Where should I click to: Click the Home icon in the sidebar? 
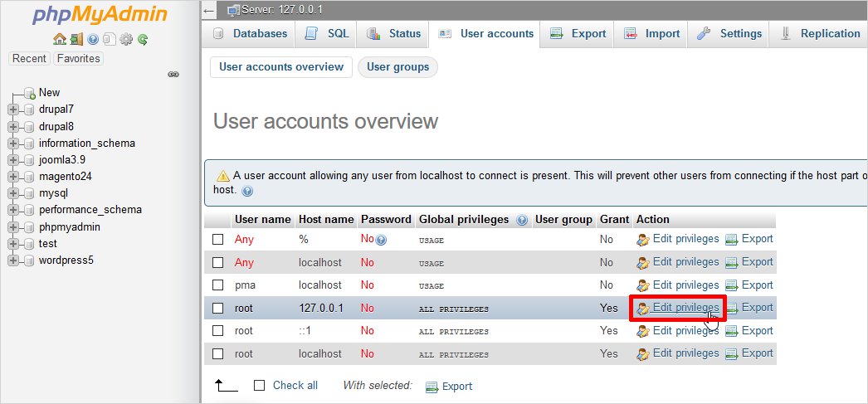59,39
